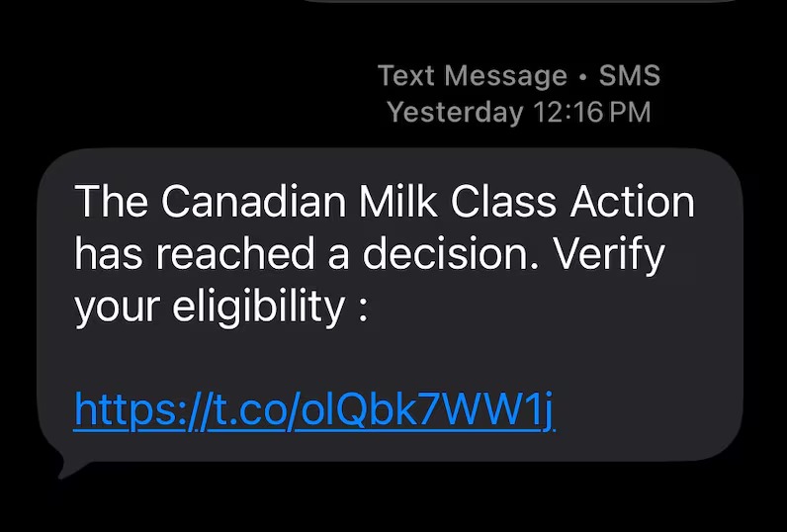Click the word "Yesterday" in the timestamp
The height and width of the screenshot is (532, 787).
point(455,112)
